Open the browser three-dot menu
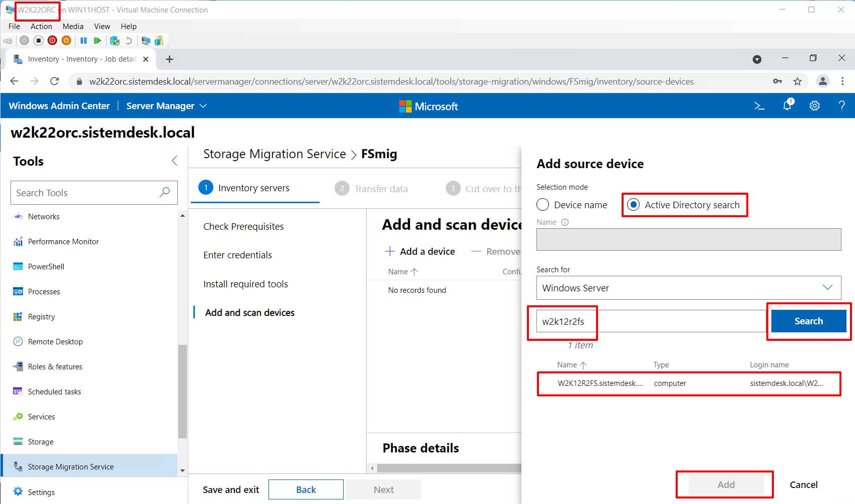The width and height of the screenshot is (855, 504). click(x=842, y=81)
